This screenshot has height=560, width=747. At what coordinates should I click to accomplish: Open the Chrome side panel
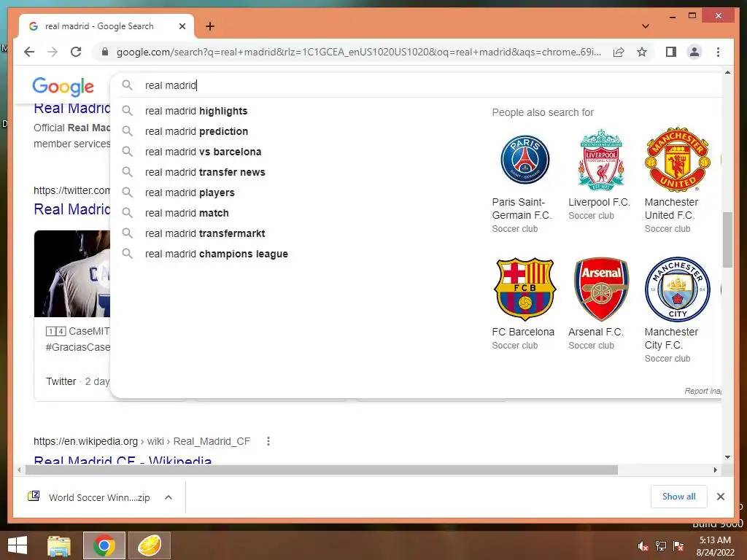(671, 52)
